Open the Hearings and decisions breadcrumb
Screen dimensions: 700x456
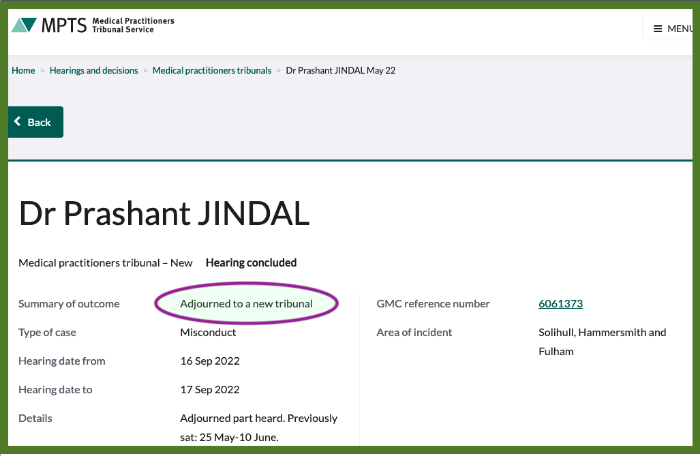[94, 71]
